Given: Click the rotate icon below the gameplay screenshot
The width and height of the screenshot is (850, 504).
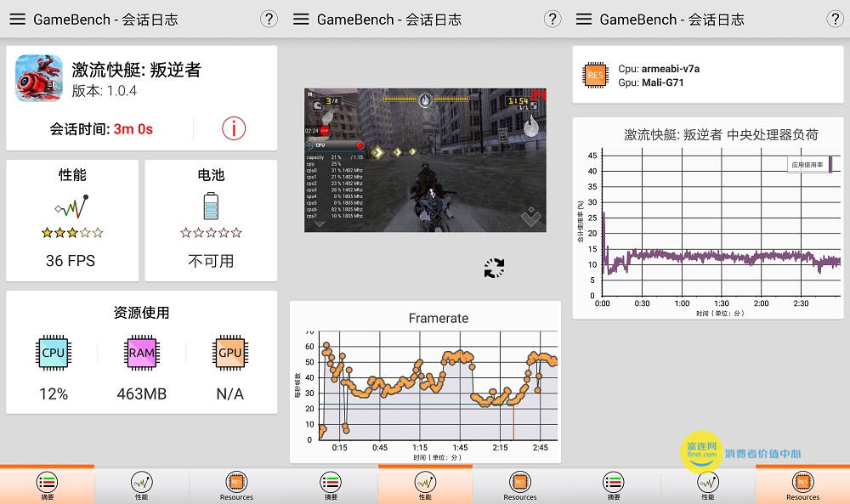Looking at the screenshot, I should pos(493,267).
